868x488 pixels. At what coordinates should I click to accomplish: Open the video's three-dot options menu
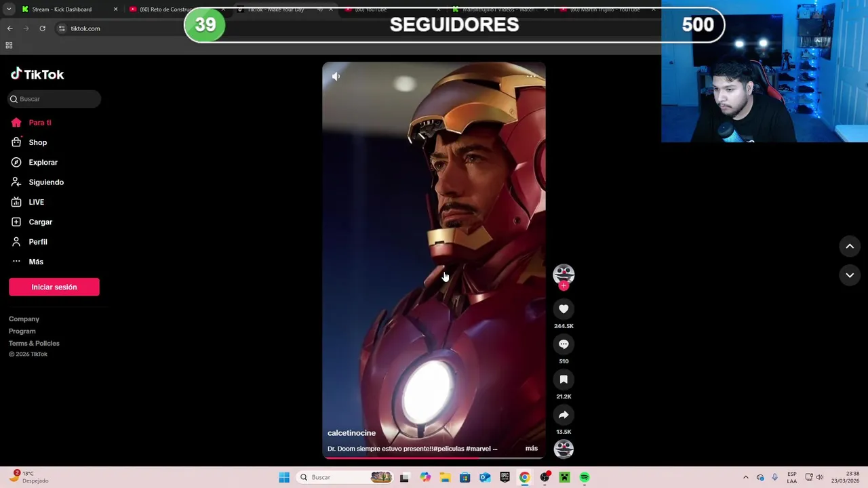click(532, 77)
